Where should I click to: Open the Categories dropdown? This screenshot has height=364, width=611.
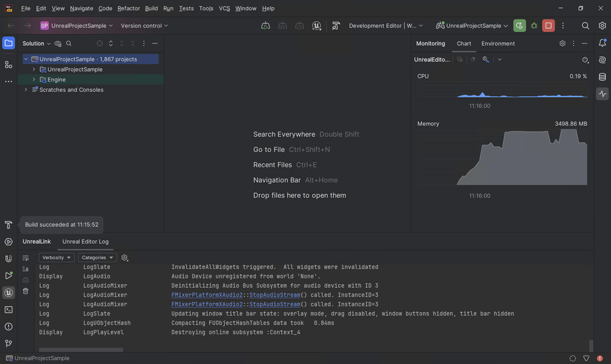tap(97, 258)
